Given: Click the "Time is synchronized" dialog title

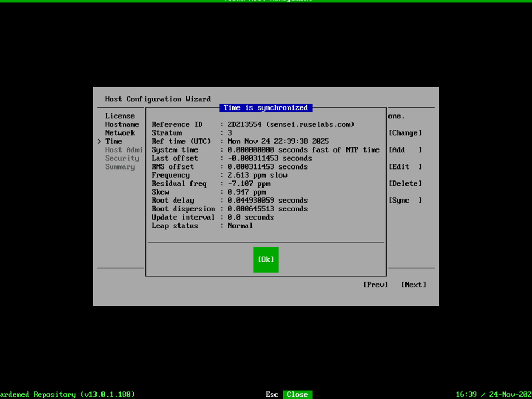Looking at the screenshot, I should tap(266, 108).
